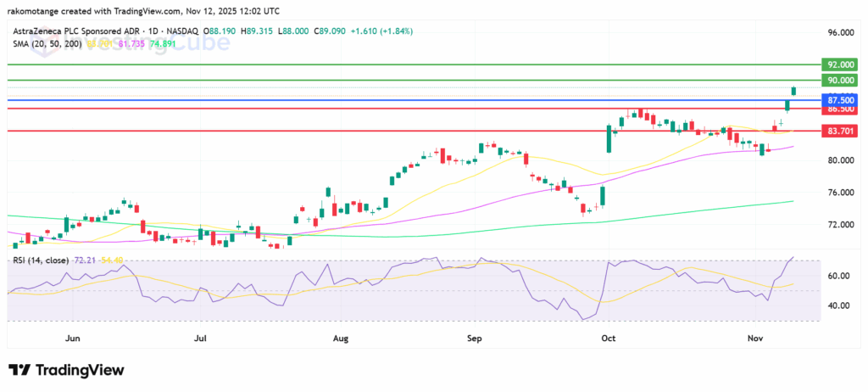
Task: Click the latest green candle near 89
Action: tap(793, 91)
